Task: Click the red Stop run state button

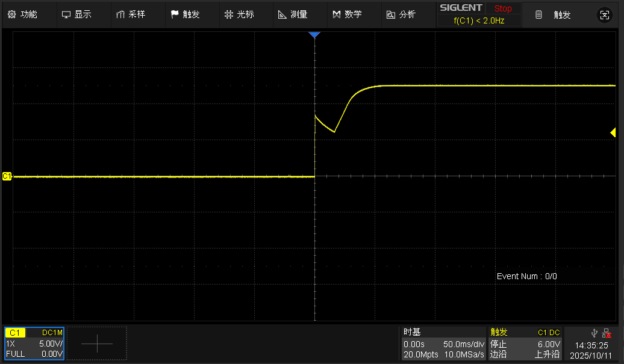Action: tap(503, 8)
